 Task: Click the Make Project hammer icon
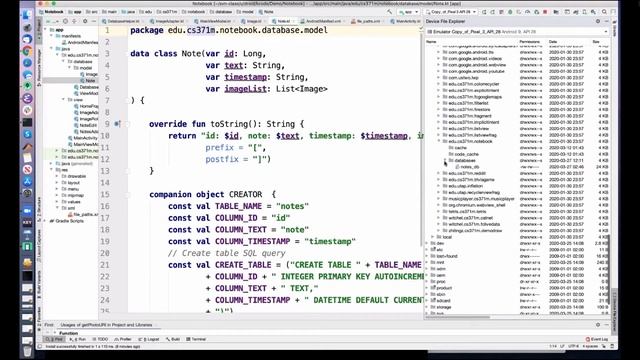[390, 12]
